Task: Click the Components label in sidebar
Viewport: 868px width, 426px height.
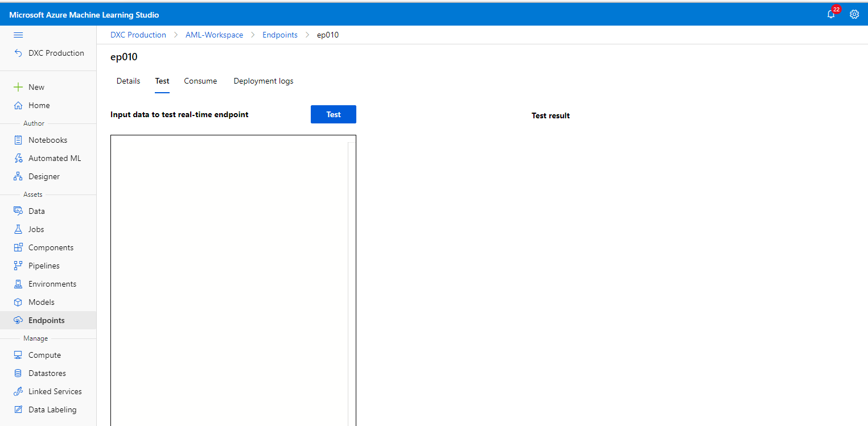Action: pos(51,247)
